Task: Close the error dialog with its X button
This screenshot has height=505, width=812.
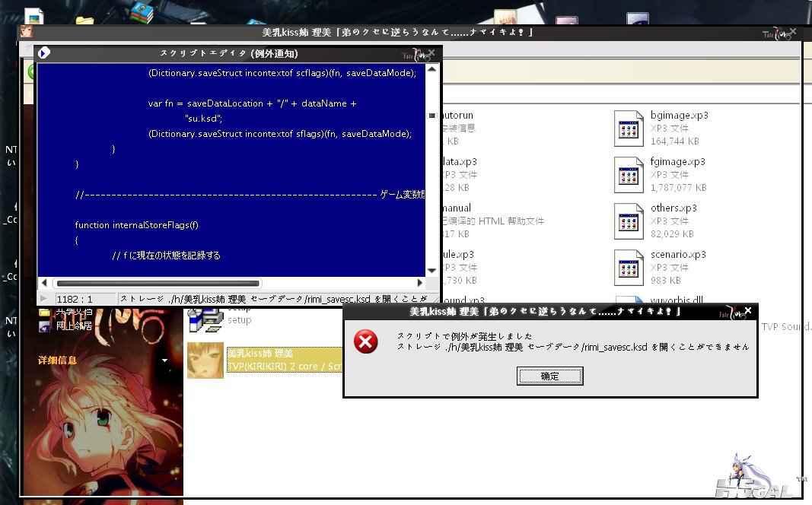Action: tap(749, 311)
